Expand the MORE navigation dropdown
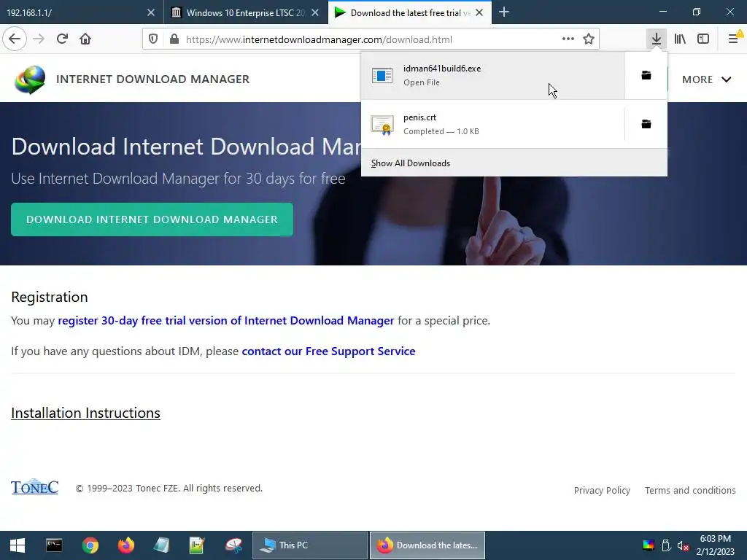 pyautogui.click(x=706, y=79)
